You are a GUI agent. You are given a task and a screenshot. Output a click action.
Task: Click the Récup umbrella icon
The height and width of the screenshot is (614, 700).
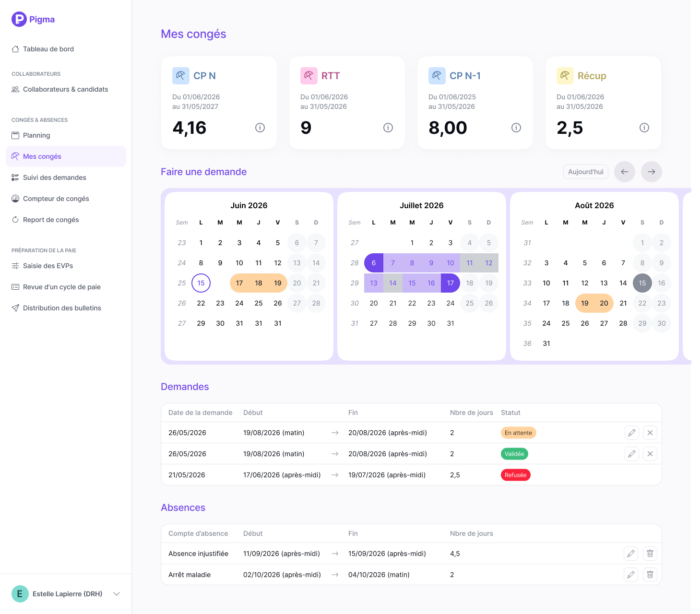click(x=565, y=76)
